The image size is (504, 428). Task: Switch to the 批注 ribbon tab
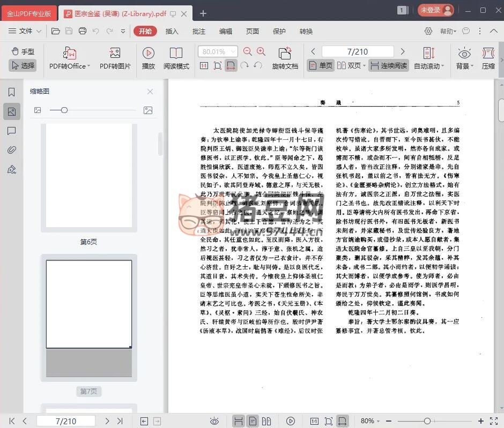pos(199,31)
